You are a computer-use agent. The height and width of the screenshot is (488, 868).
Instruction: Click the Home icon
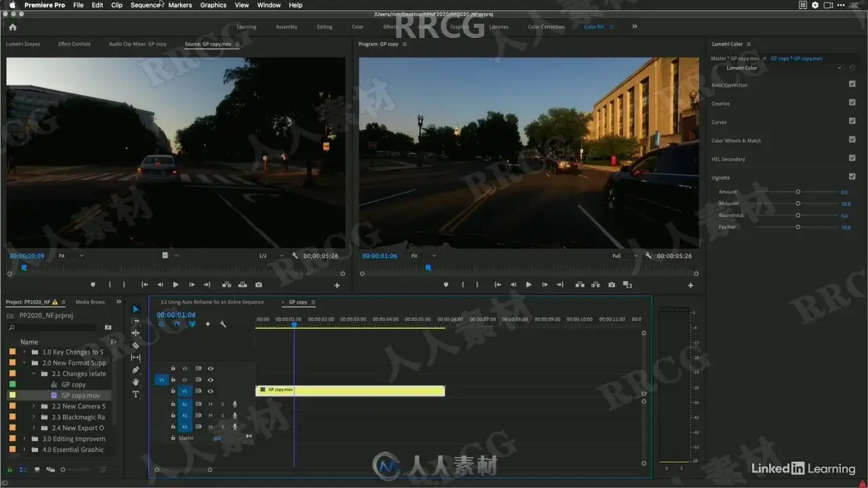[12, 27]
